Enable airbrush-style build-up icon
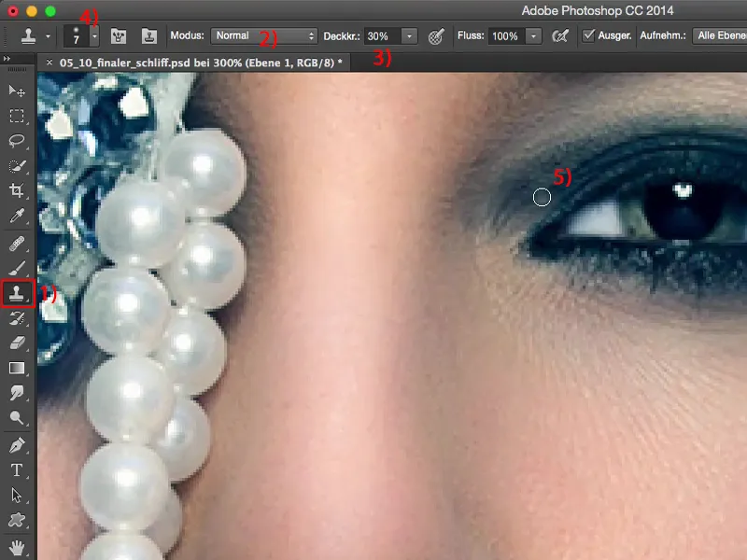747x560 pixels. pos(559,36)
